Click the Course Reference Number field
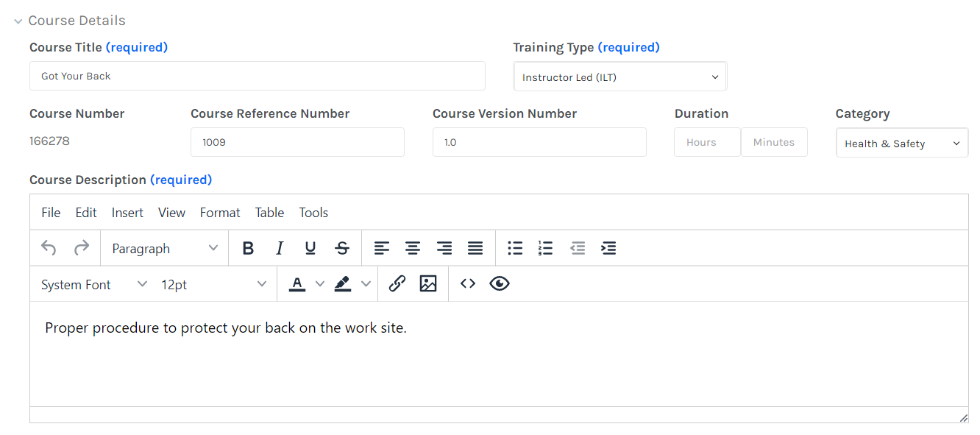This screenshot has width=980, height=435. 297,142
